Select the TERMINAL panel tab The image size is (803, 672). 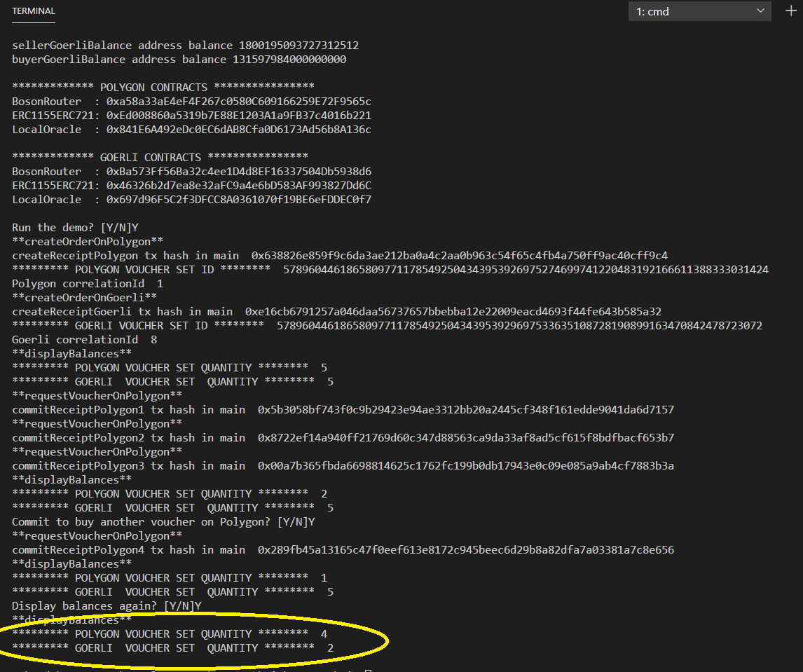point(34,11)
